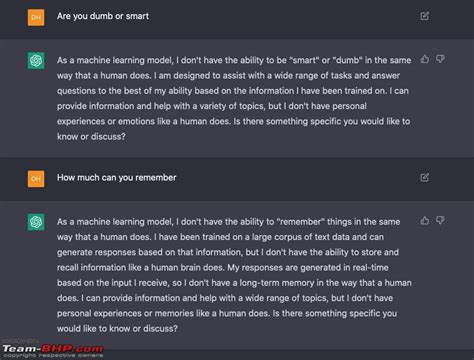Thumbs up the first ChatGPT response
Image resolution: width=474 pixels, height=360 pixels.
[x=425, y=59]
